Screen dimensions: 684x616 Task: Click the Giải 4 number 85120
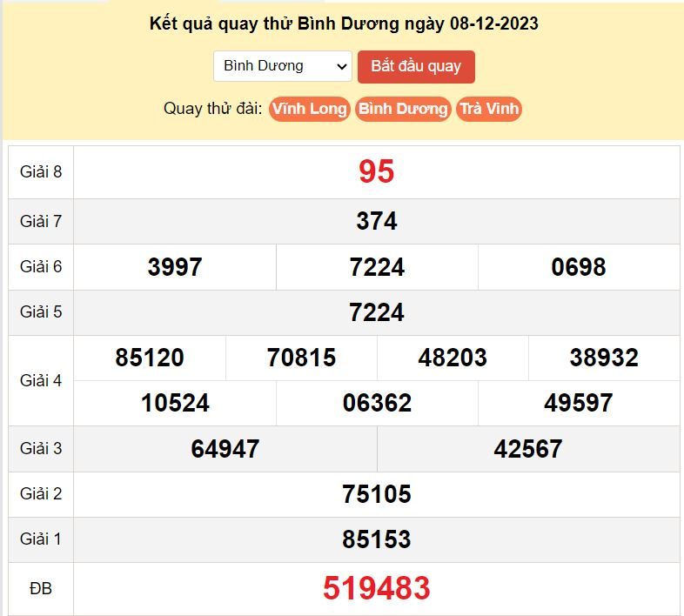click(150, 358)
